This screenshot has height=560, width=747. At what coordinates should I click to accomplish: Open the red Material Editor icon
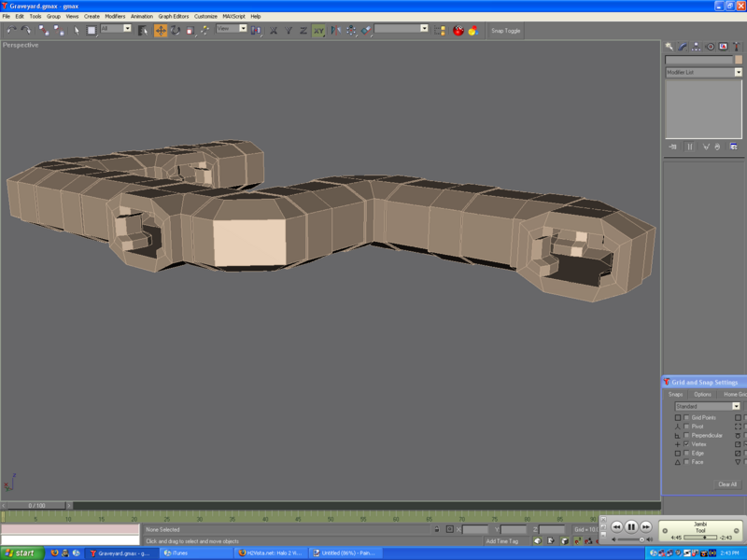coord(458,31)
